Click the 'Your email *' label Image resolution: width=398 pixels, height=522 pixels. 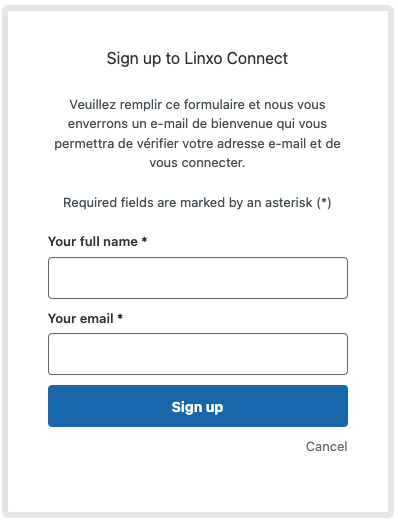pyautogui.click(x=85, y=318)
